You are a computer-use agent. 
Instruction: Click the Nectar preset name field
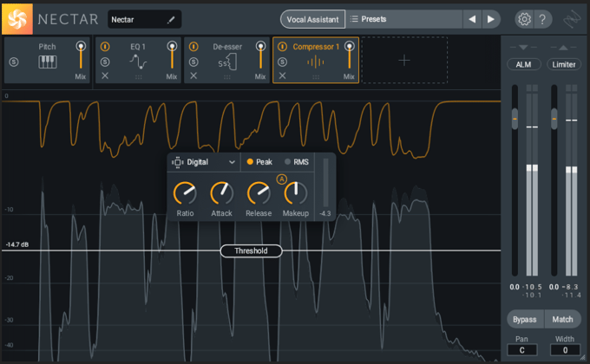[145, 20]
